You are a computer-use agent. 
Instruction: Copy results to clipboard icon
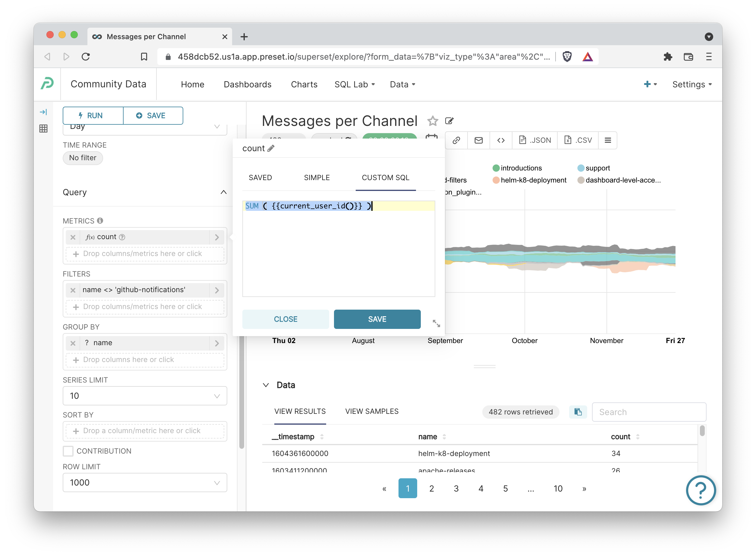tap(578, 412)
